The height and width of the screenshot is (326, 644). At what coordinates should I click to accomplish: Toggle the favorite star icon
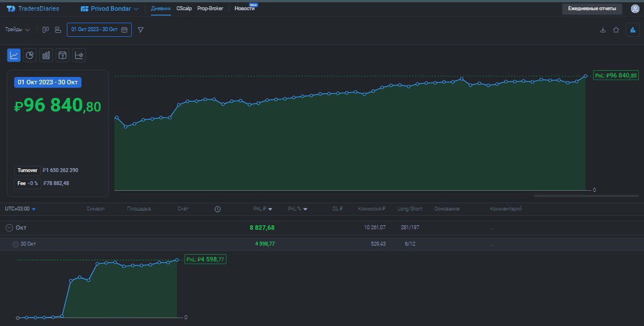pyautogui.click(x=616, y=30)
